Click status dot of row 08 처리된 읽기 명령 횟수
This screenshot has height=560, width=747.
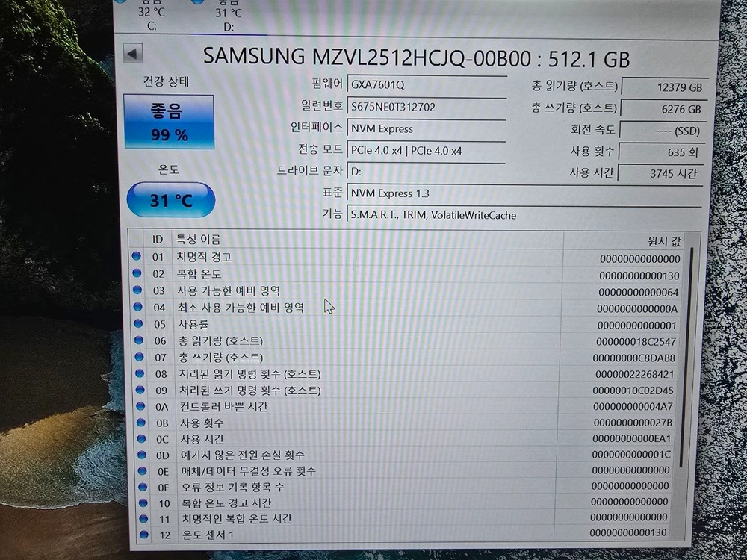tap(140, 373)
